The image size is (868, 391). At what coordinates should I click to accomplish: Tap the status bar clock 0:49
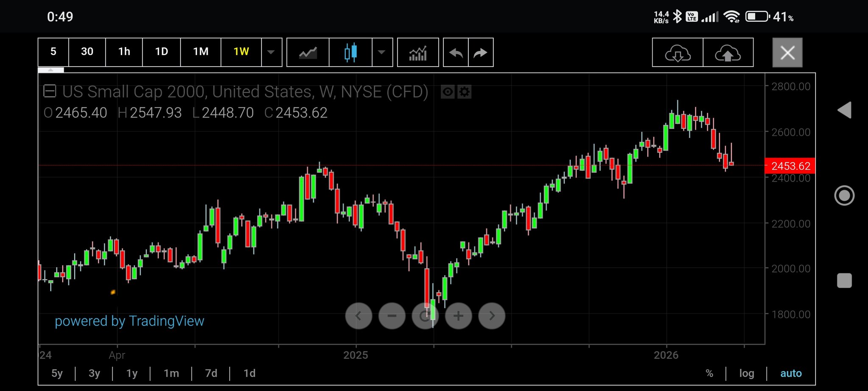(60, 17)
